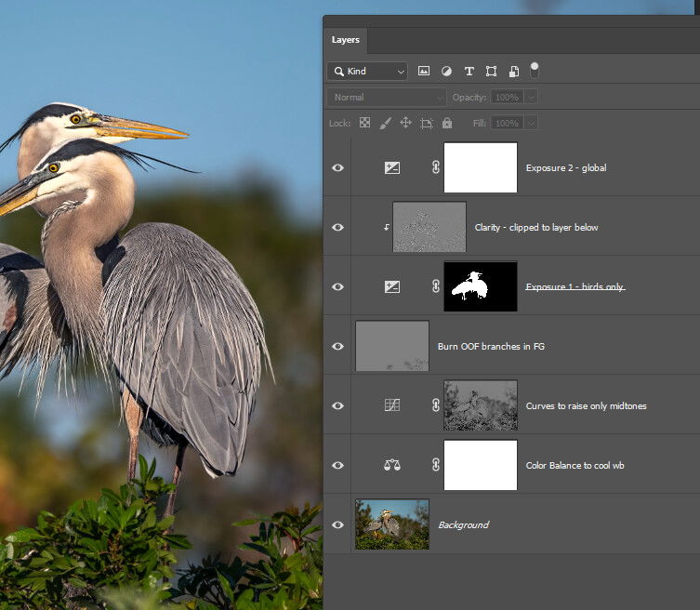Toggle layer filtering switch on or off

[x=535, y=71]
